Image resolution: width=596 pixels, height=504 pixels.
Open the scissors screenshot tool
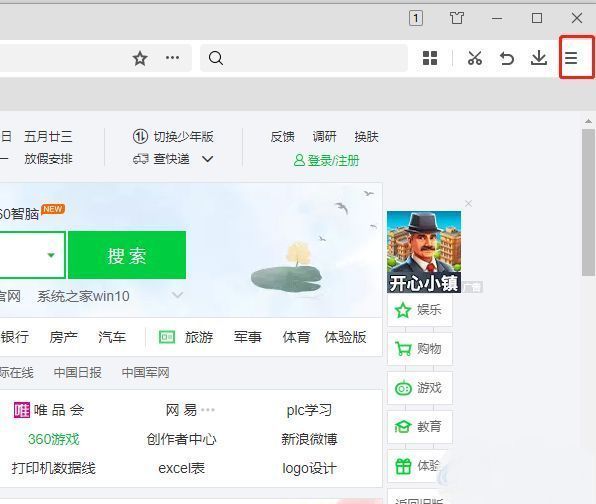coord(475,58)
